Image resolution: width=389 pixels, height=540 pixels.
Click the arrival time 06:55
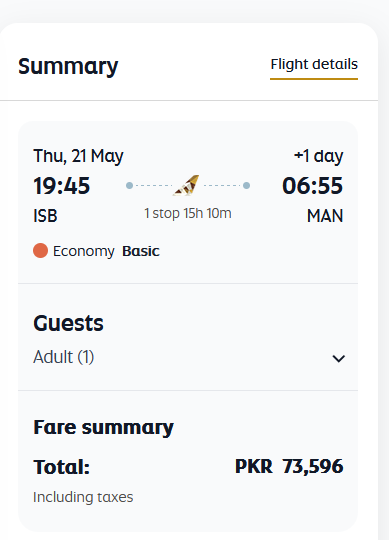(313, 186)
